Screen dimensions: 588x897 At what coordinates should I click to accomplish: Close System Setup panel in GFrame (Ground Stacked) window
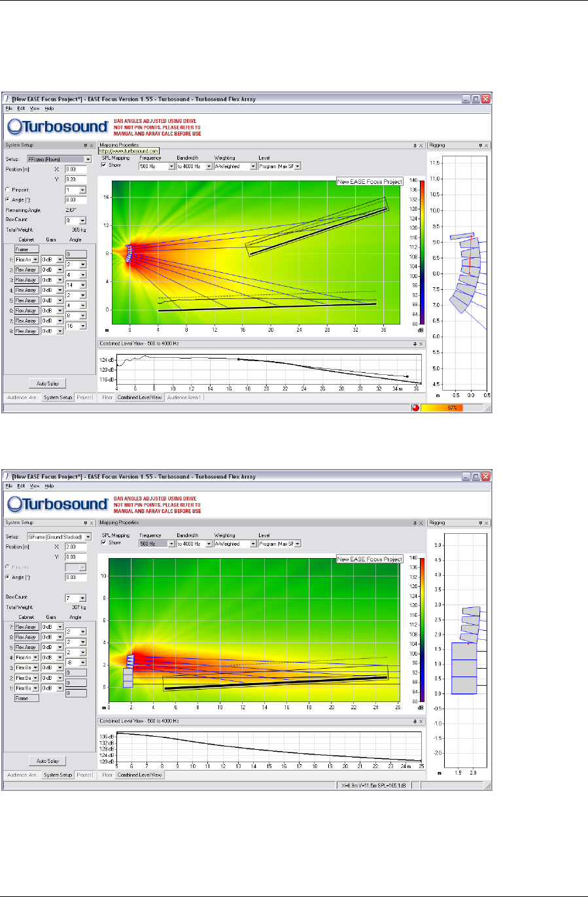pyautogui.click(x=92, y=523)
